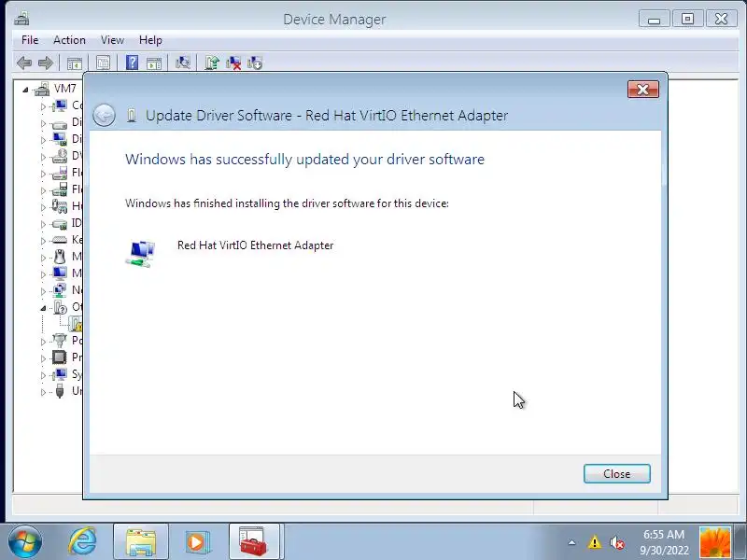Open Windows Media Player from taskbar

pyautogui.click(x=196, y=541)
